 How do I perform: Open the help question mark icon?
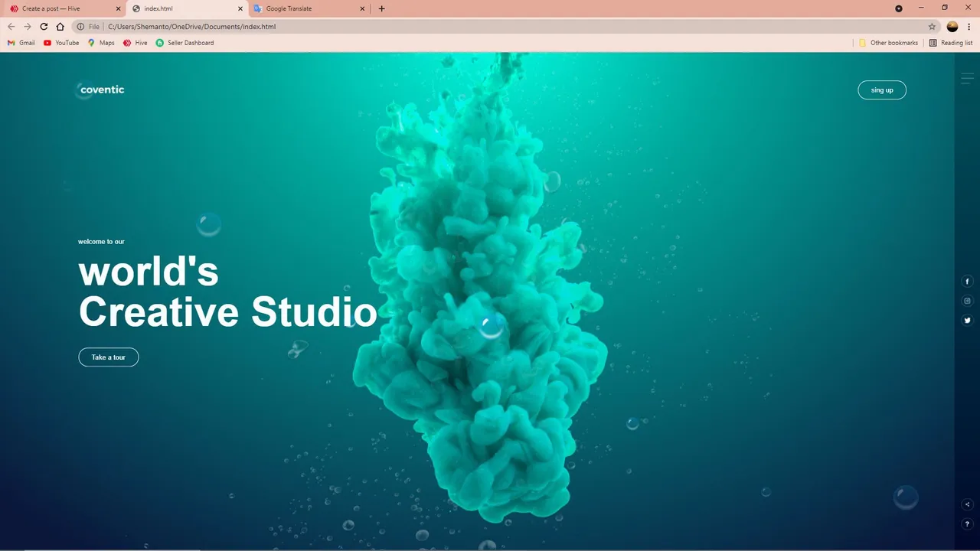967,524
